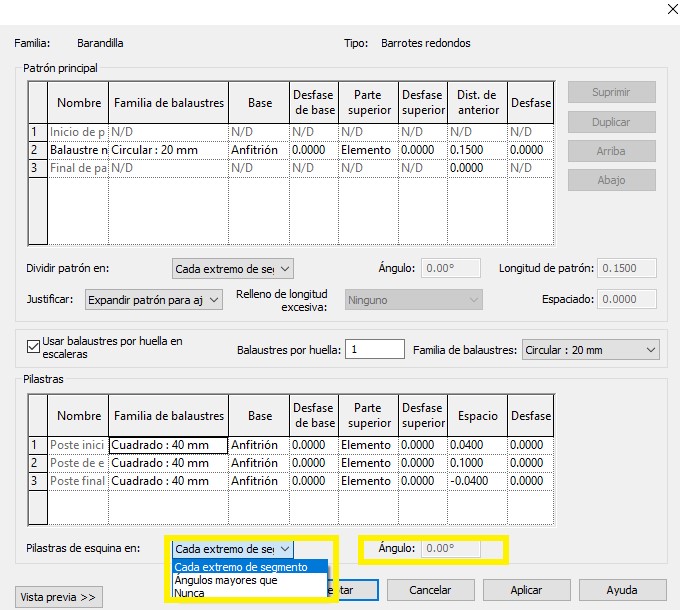Click the 'Vista previa >>' button
The height and width of the screenshot is (610, 680).
[x=59, y=597]
